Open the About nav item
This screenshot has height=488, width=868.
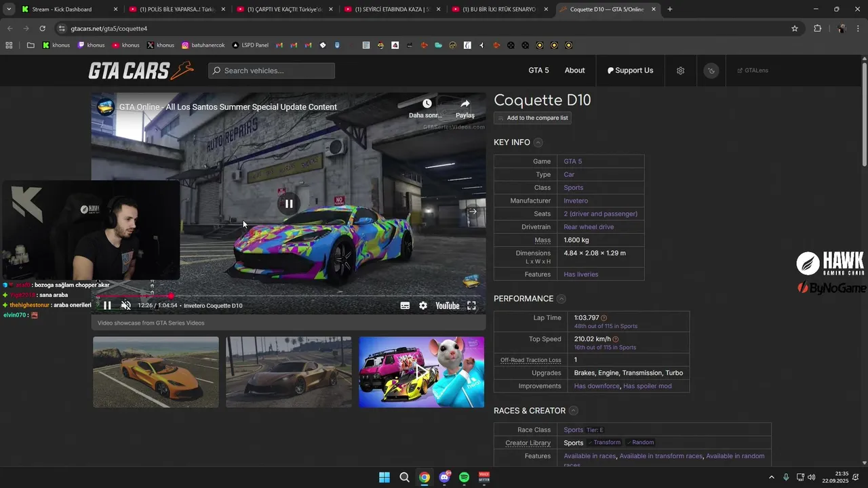pos(574,70)
